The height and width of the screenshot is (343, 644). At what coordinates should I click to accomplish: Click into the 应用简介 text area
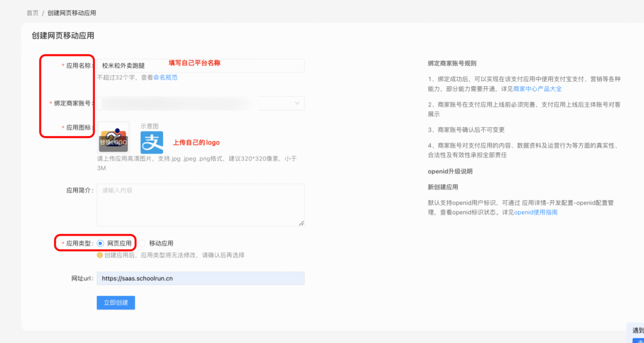pos(200,205)
